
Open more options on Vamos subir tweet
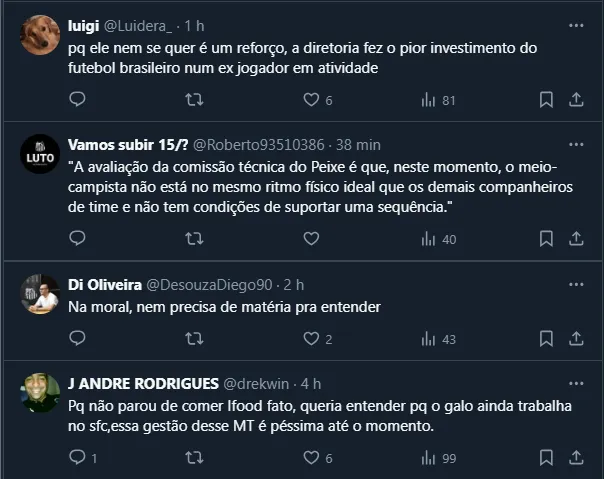(x=576, y=144)
